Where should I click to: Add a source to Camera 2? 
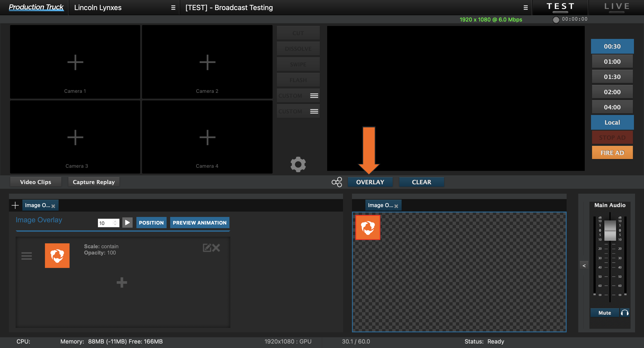coord(207,62)
